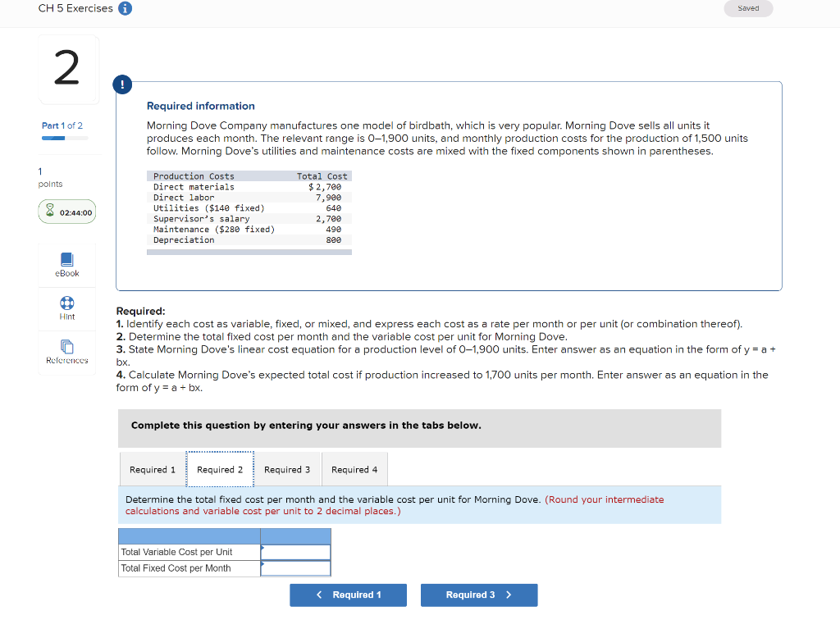Click the info icon beside CH 5 Exercises
This screenshot has width=840, height=638.
tap(125, 8)
